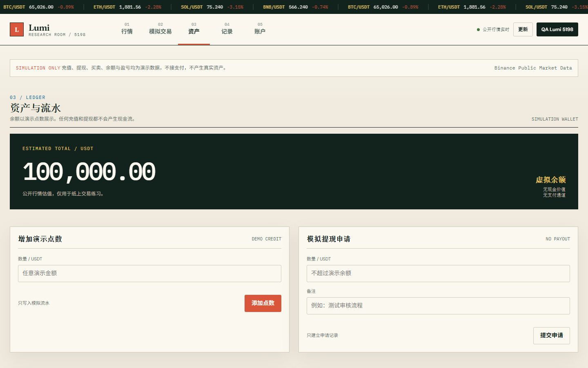
Task: Click the NO PAYOUT tag
Action: pos(558,239)
